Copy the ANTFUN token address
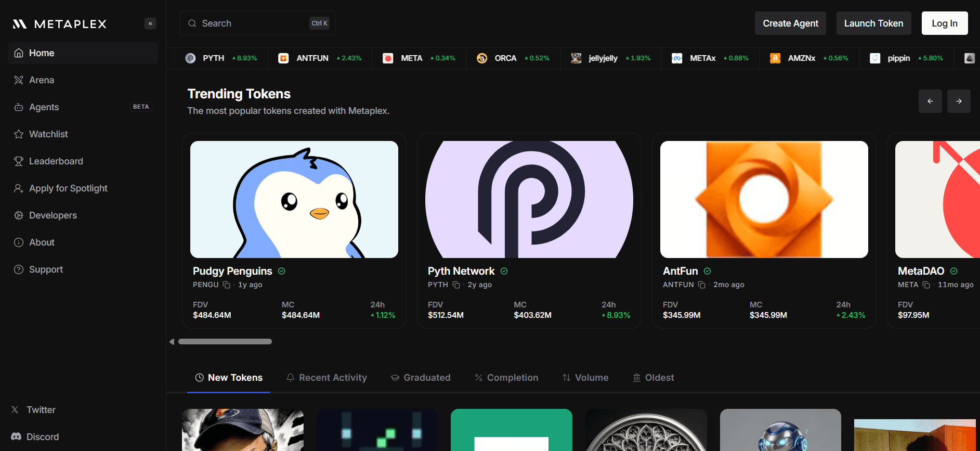 701,285
